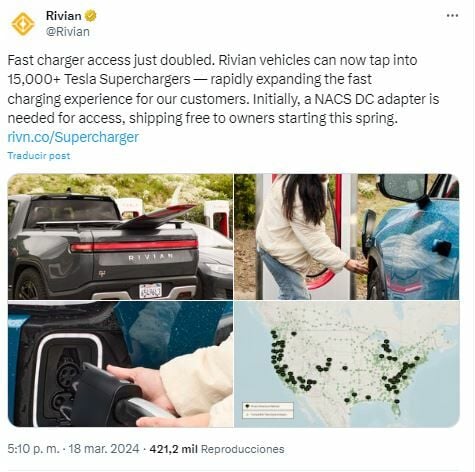The height and width of the screenshot is (472, 475).
Task: View the 421,2 mil Reproducciones count
Action: (217, 449)
